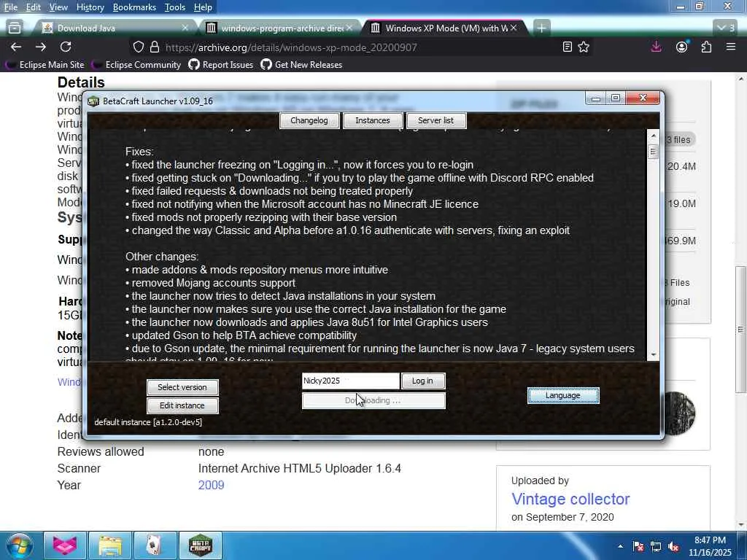Open Eclipse Main Site bookmark
747x560 pixels.
tap(46, 65)
